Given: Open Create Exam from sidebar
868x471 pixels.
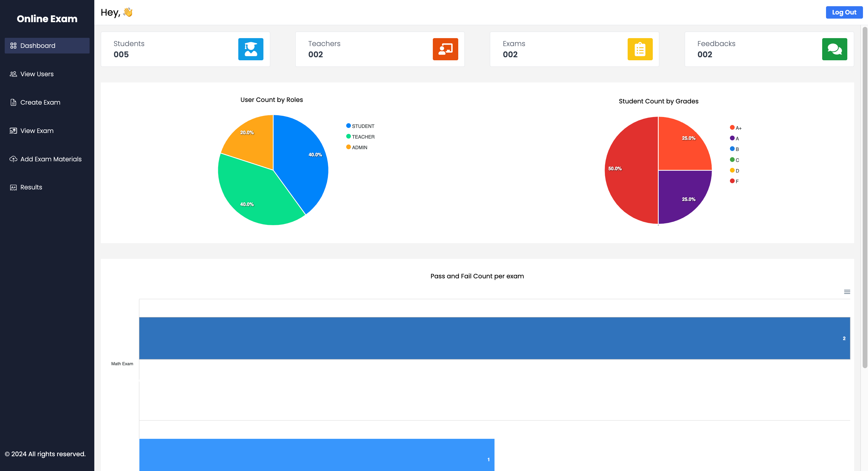Looking at the screenshot, I should (x=40, y=102).
